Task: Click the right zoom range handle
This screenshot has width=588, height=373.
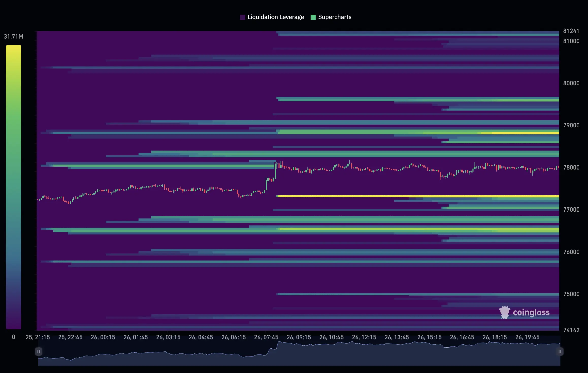Action: click(x=560, y=351)
